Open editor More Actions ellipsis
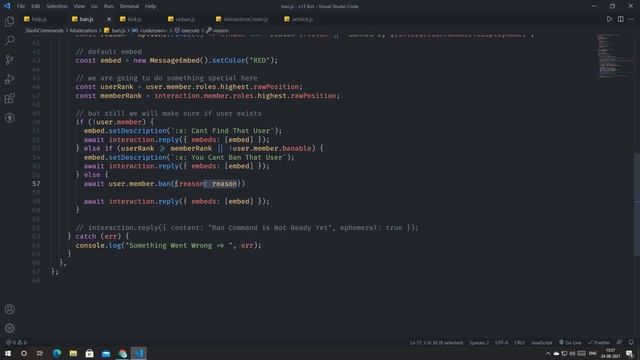640x360 pixels. click(x=631, y=19)
